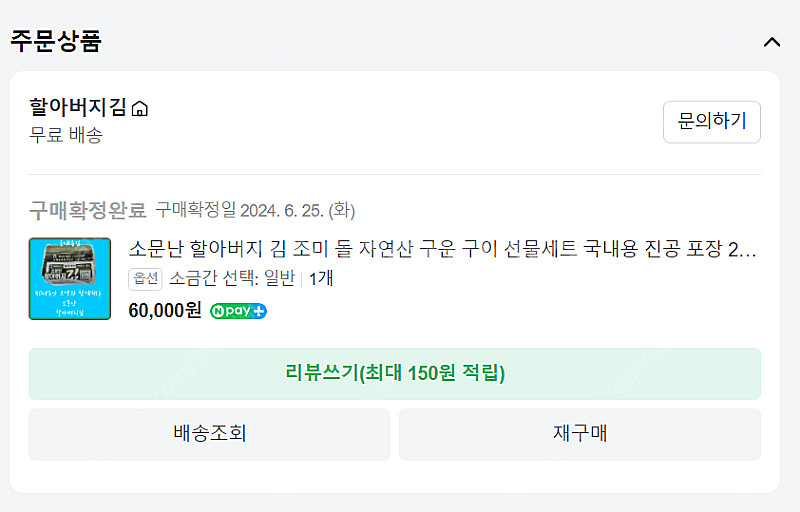The width and height of the screenshot is (800, 512).
Task: Click the 60,000원 price text
Action: point(165,310)
